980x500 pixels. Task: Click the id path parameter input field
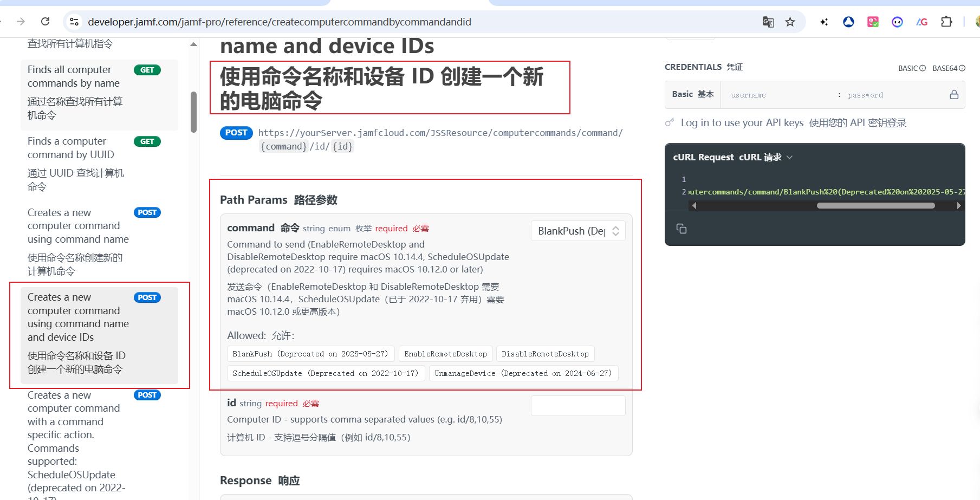578,406
